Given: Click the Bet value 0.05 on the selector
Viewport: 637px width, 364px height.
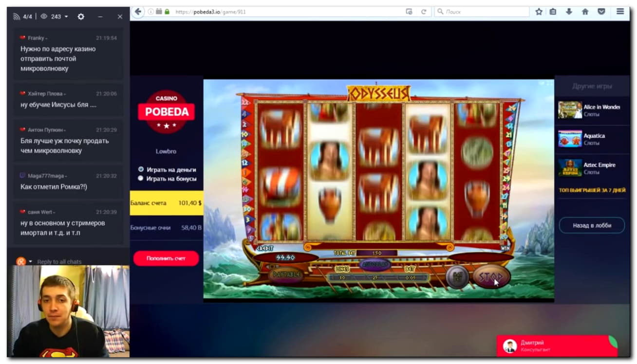Looking at the screenshot, I should pyautogui.click(x=410, y=278).
